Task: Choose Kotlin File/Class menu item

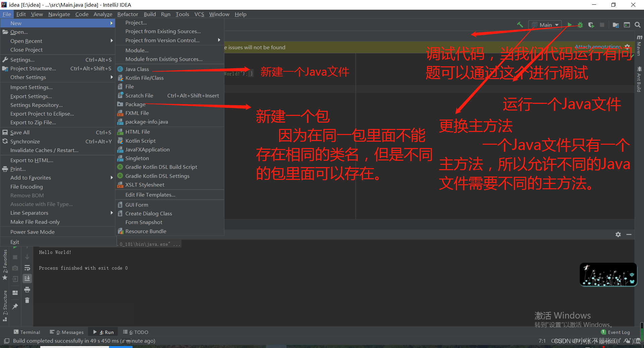Action: point(170,78)
